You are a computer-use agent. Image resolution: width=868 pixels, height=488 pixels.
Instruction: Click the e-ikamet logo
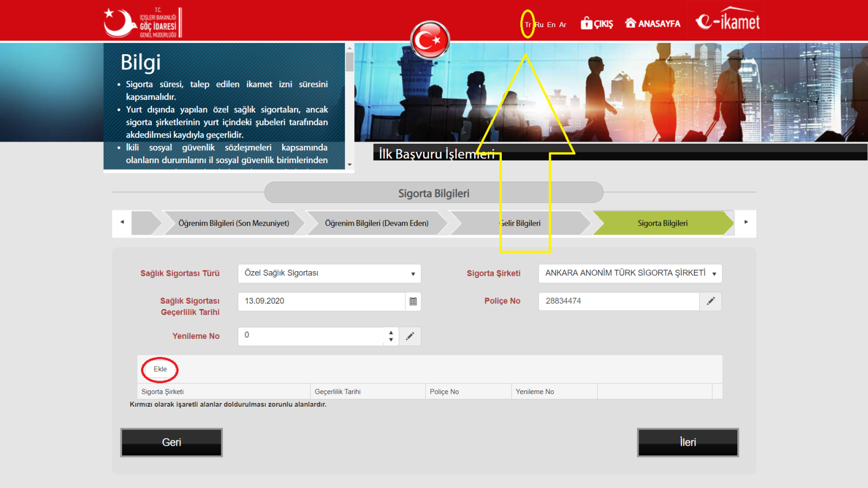click(x=727, y=21)
